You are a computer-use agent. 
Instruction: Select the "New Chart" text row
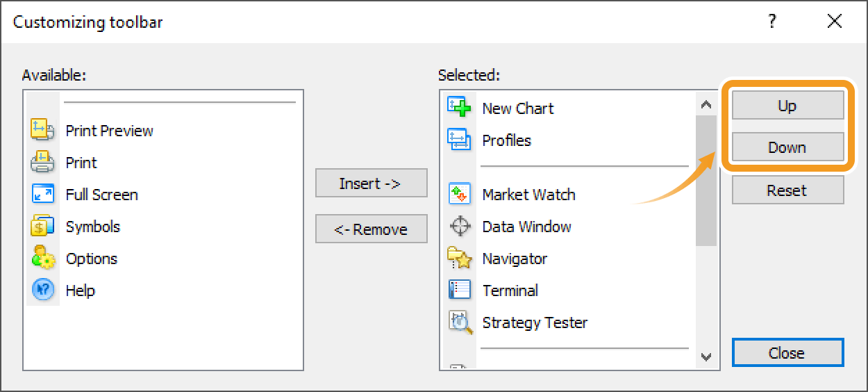tap(518, 108)
